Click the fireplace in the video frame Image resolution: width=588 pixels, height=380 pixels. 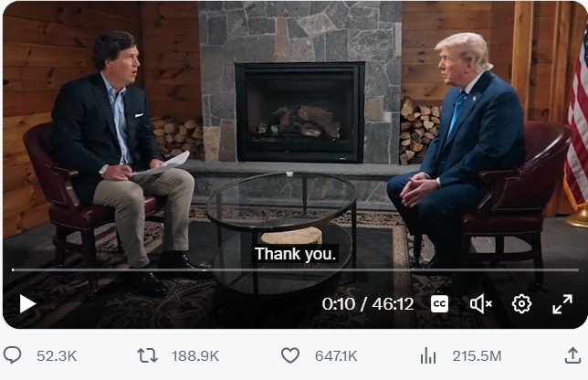[299, 111]
